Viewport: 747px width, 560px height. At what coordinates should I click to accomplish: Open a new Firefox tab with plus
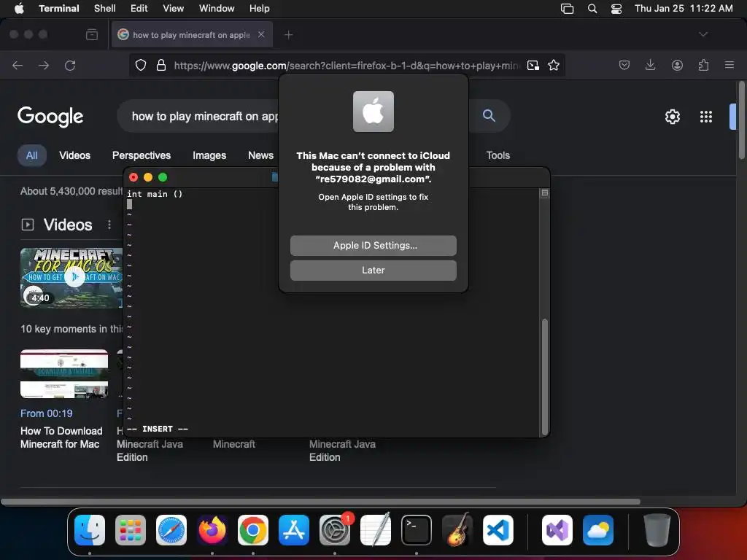pos(289,35)
